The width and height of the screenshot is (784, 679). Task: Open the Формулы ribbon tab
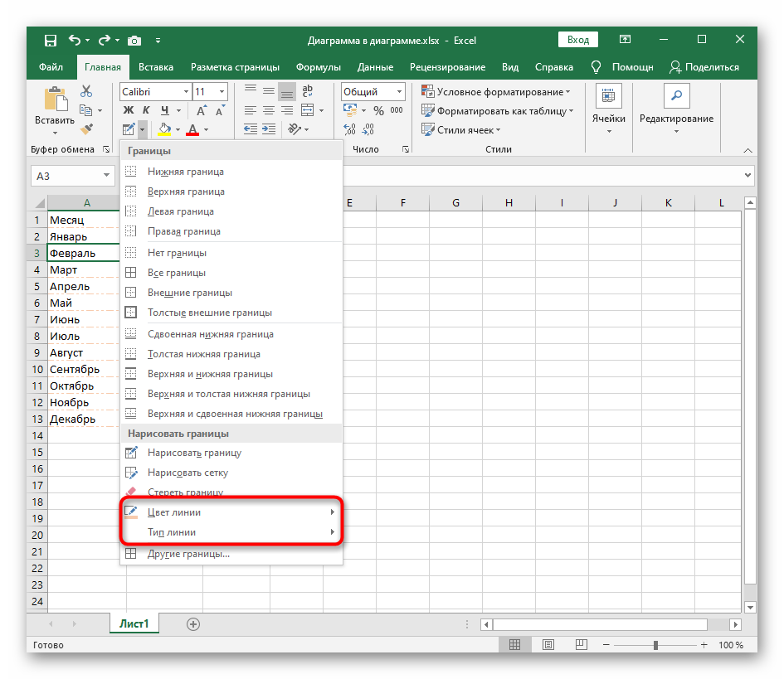[x=319, y=67]
